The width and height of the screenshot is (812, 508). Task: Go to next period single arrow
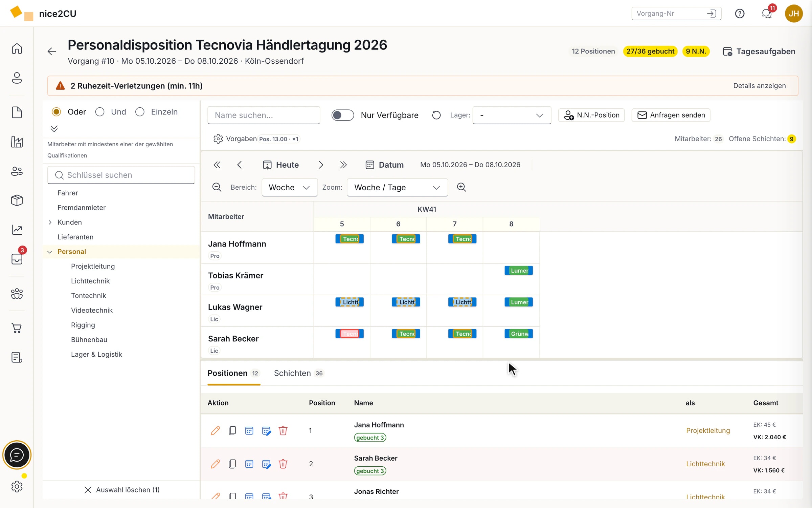point(321,165)
